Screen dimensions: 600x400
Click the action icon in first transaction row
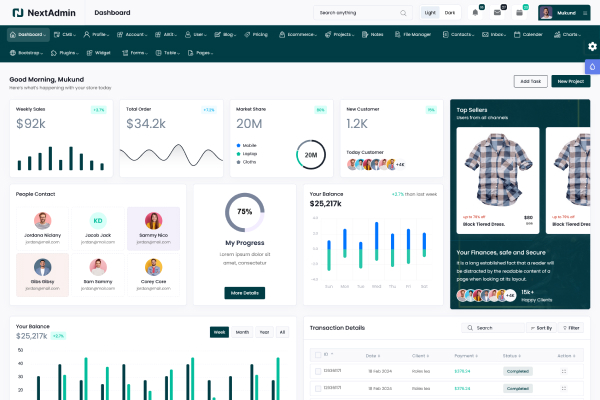(x=564, y=371)
